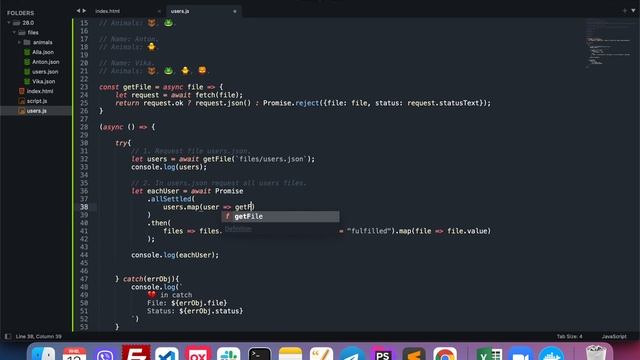Click 'try{' on line 30

123,143
